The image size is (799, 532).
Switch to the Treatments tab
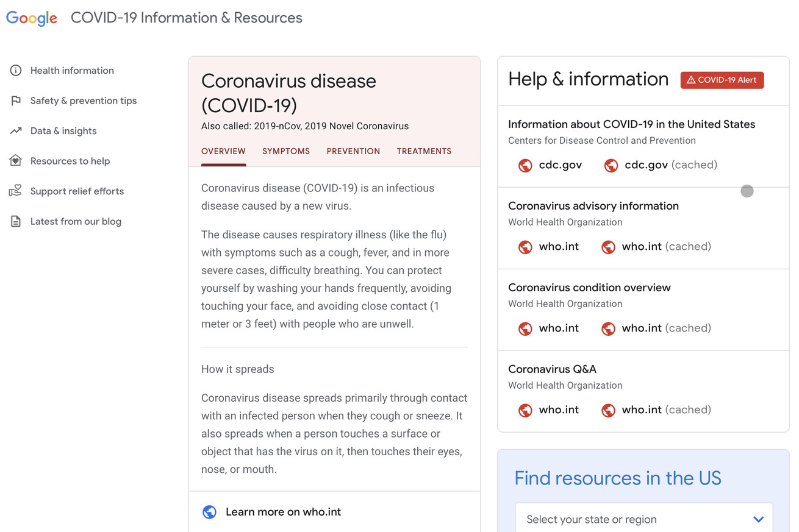coord(424,151)
